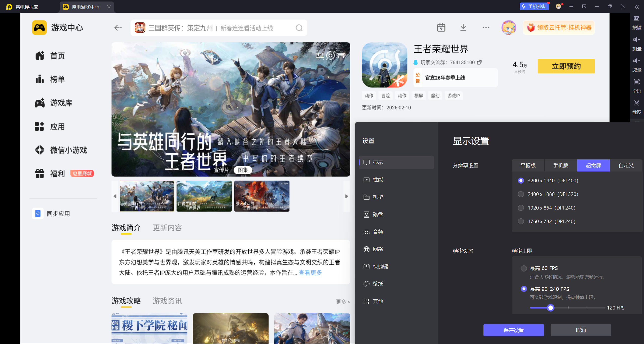
Task: Select the third gameplay screenshot thumbnail
Action: [262, 196]
